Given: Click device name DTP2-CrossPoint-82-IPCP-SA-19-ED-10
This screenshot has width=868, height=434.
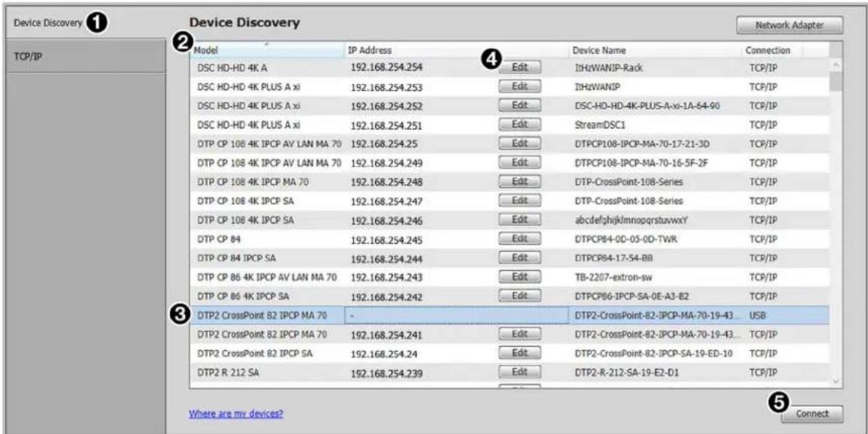Looking at the screenshot, I should coord(654,353).
